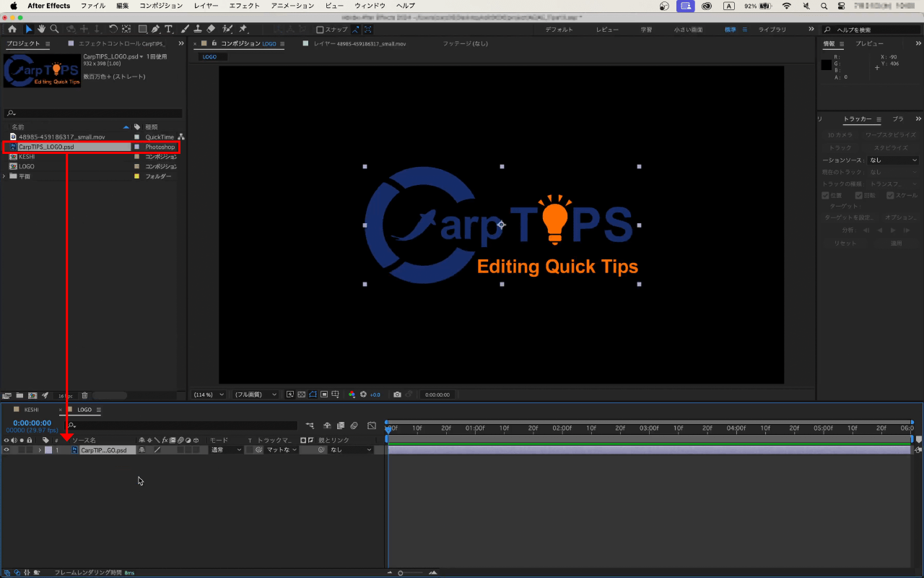Delete selected item with project trash icon
The image size is (924, 578).
84,395
